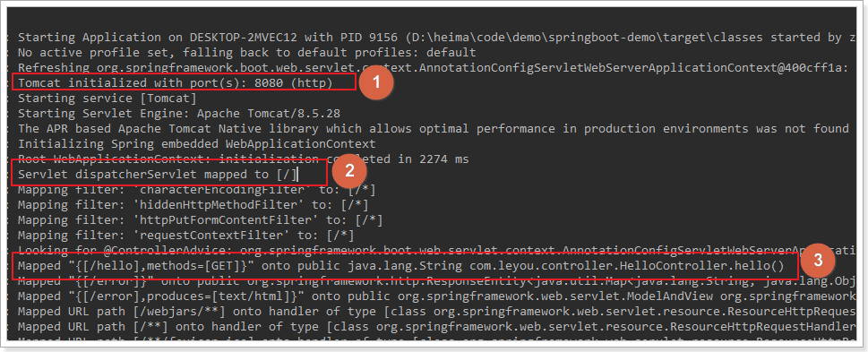Click the HelloController.hello() mapping line
The width and height of the screenshot is (868, 352).
(400, 266)
